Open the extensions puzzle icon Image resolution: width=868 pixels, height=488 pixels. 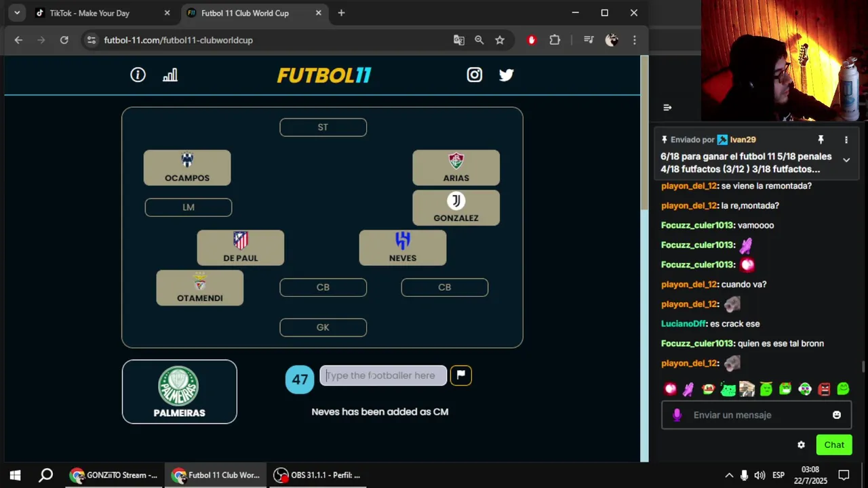(x=555, y=40)
